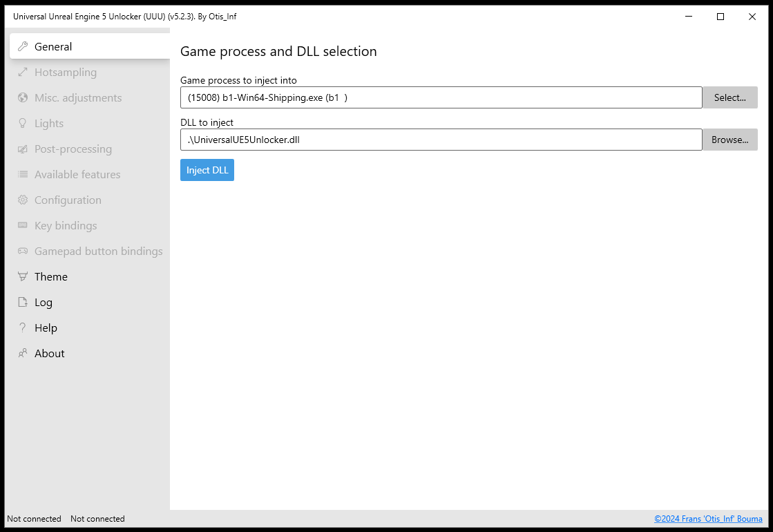This screenshot has width=773, height=532.
Task: Click the Configuration gear icon
Action: tap(23, 200)
